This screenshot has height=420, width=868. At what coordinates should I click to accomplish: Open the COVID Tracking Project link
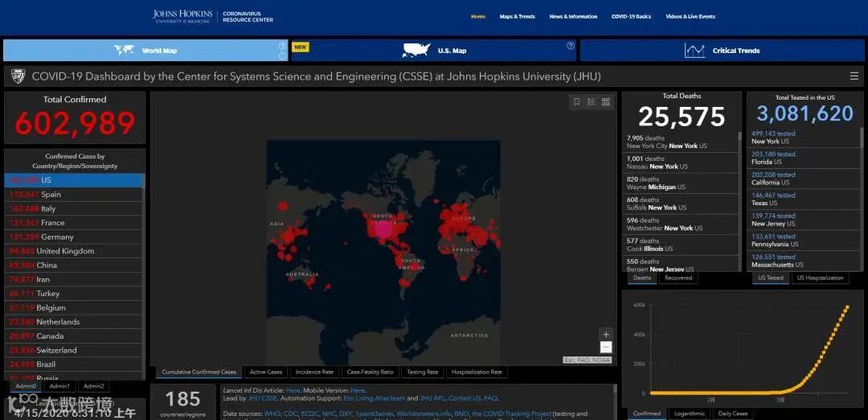point(512,414)
